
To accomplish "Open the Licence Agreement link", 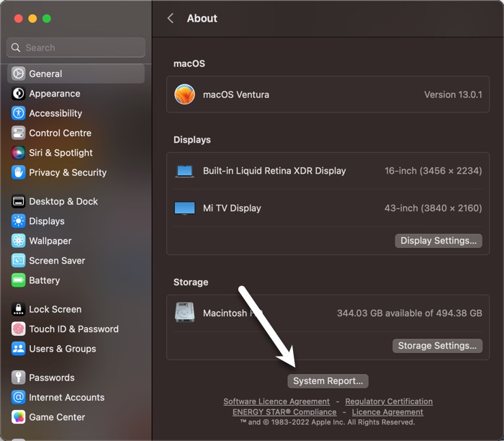I will [387, 412].
